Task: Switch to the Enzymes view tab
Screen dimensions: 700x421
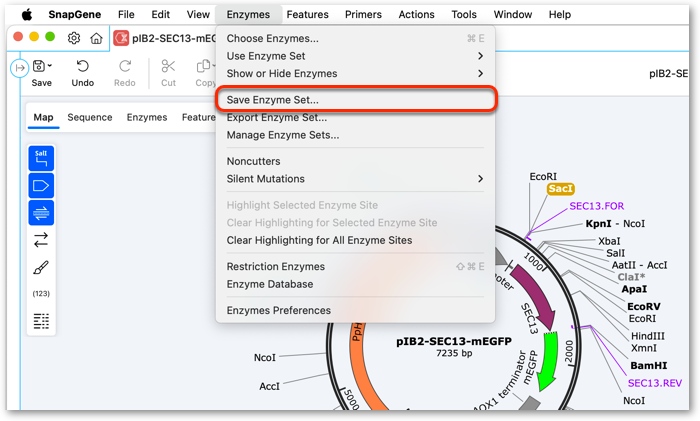Action: pyautogui.click(x=147, y=117)
